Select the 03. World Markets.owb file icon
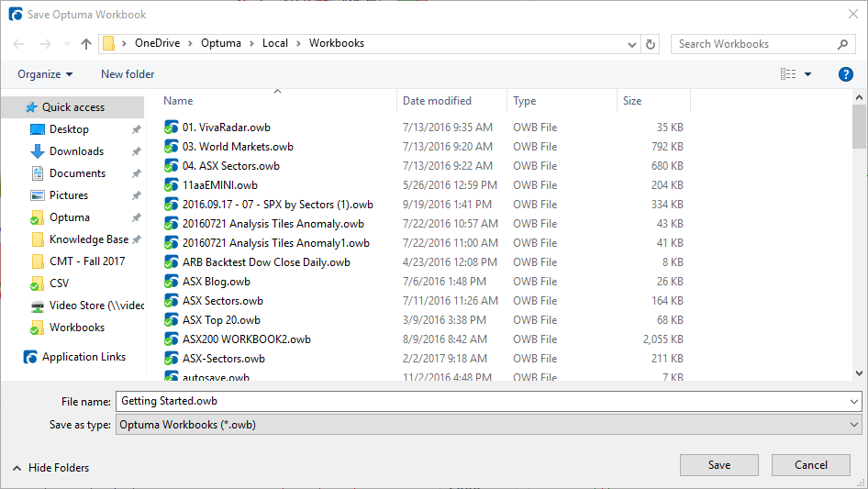The width and height of the screenshot is (868, 489). 171,147
